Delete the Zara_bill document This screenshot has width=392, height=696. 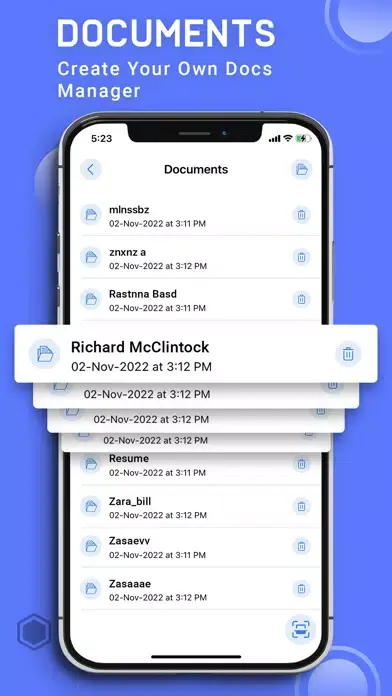pyautogui.click(x=301, y=506)
